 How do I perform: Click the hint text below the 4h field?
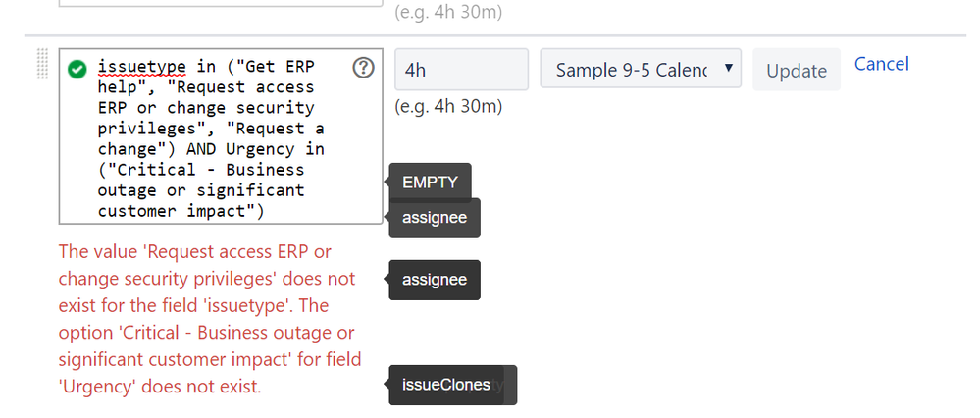pos(448,107)
